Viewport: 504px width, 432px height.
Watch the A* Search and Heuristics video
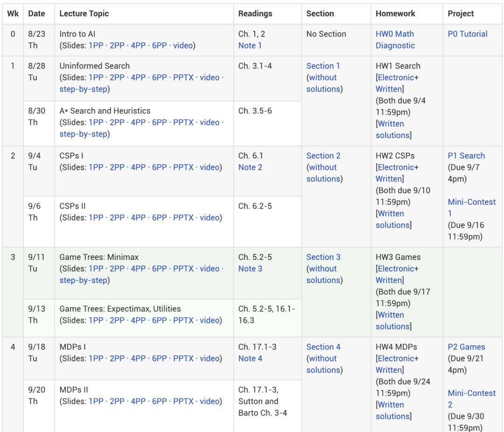click(210, 123)
